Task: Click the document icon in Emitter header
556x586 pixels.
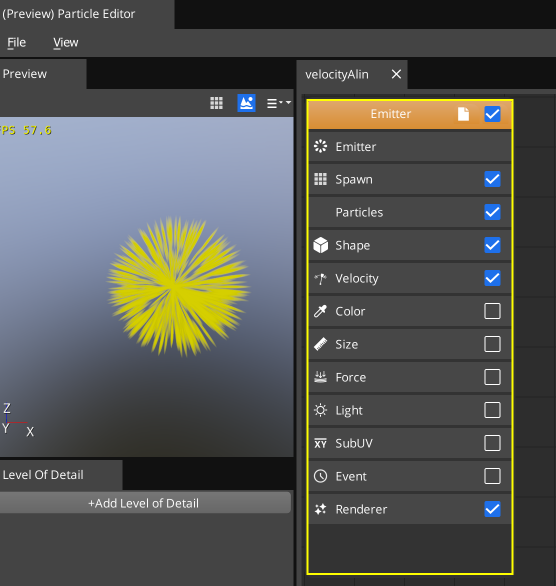Action: tap(463, 114)
